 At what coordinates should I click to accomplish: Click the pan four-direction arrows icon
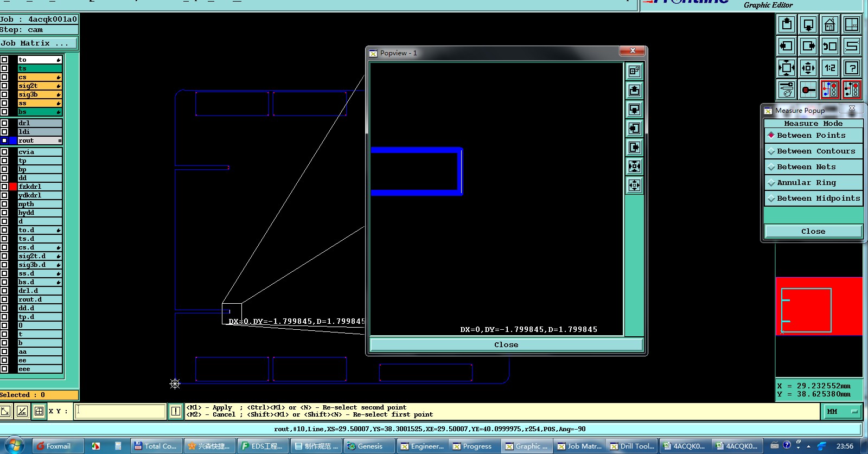coord(808,68)
